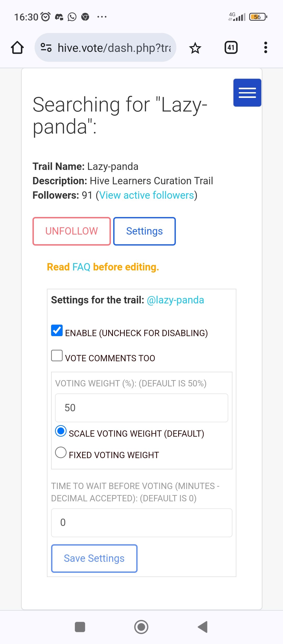Check VOTE COMMENTS TOO checkbox

pos(57,356)
